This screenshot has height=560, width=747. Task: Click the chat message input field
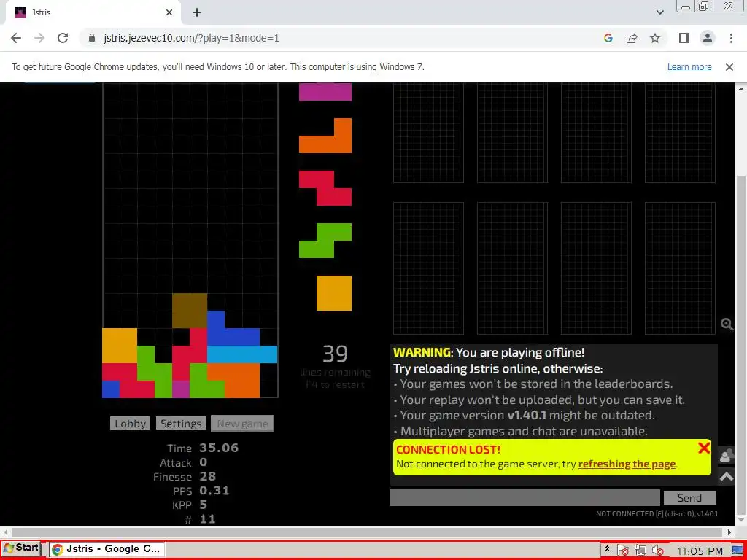point(525,497)
